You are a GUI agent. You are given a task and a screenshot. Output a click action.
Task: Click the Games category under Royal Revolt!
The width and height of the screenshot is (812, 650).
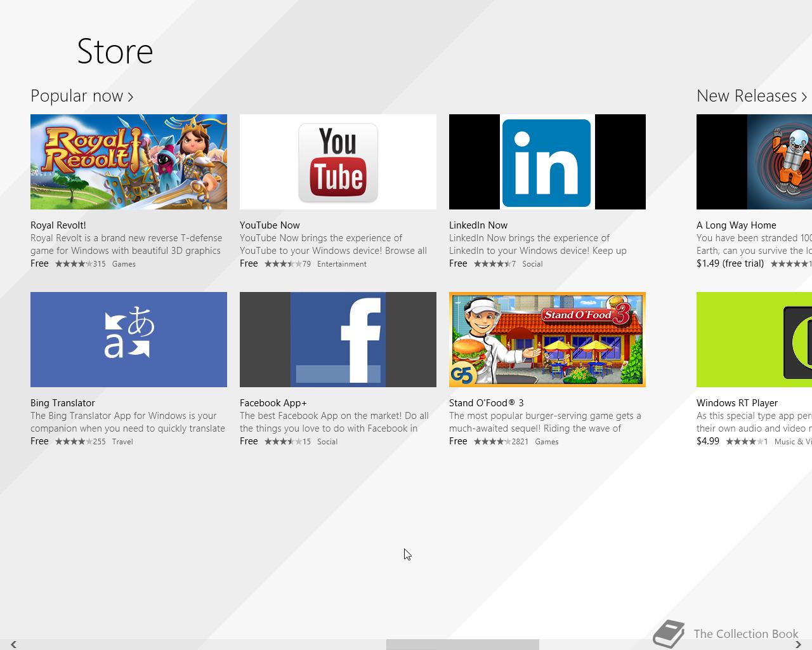(124, 264)
